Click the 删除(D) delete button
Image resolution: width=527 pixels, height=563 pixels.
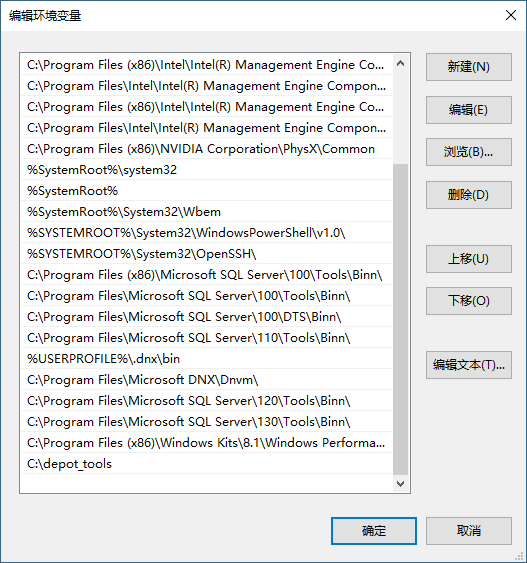[468, 195]
